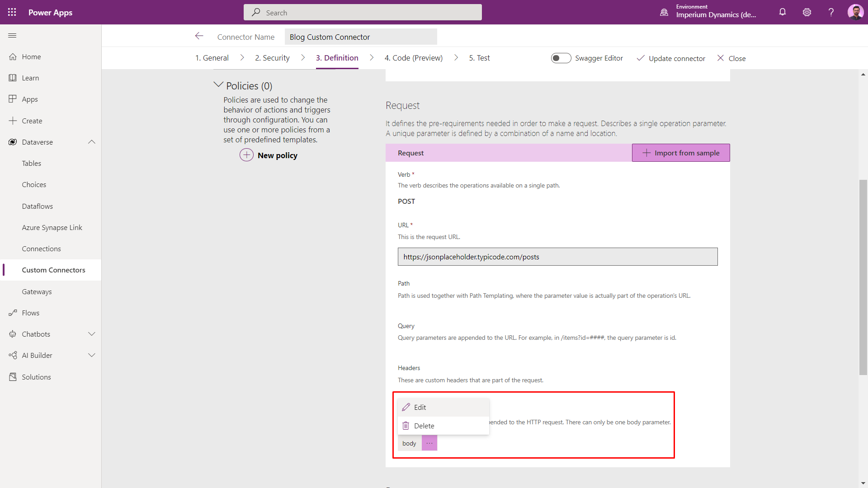Open the settings gear icon

click(807, 12)
